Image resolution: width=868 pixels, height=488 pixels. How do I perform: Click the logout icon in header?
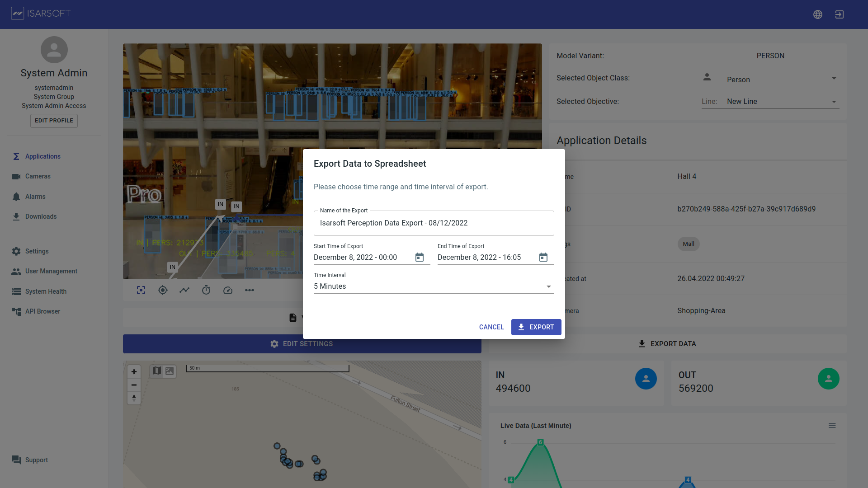(x=839, y=14)
